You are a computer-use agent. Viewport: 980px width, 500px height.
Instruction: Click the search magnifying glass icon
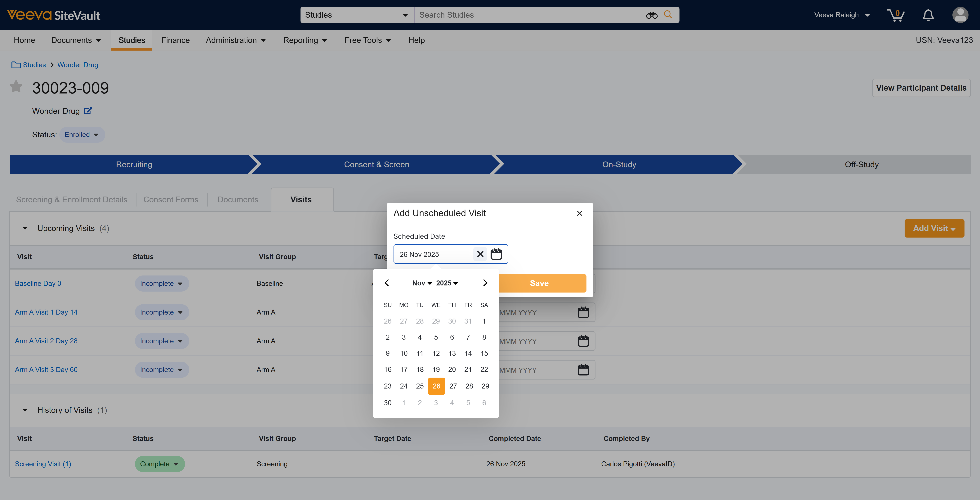point(668,15)
